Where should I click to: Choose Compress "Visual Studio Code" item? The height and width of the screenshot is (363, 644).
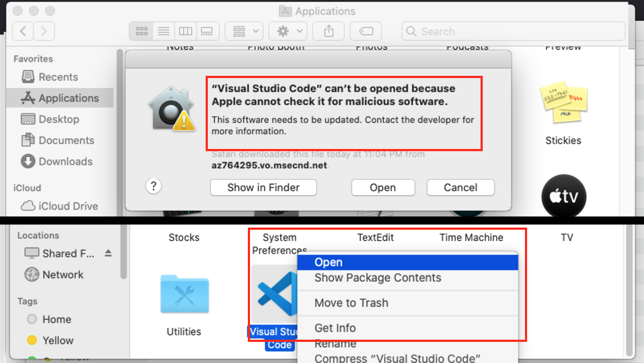408,358
